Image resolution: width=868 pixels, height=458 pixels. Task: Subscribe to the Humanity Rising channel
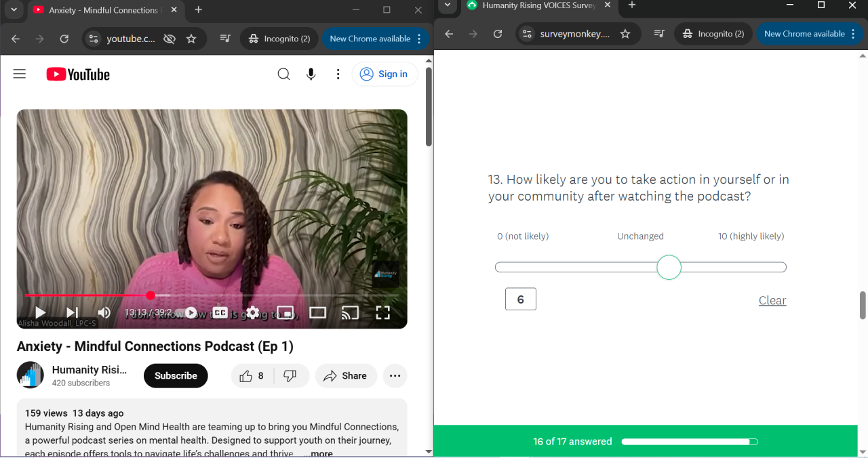(176, 376)
